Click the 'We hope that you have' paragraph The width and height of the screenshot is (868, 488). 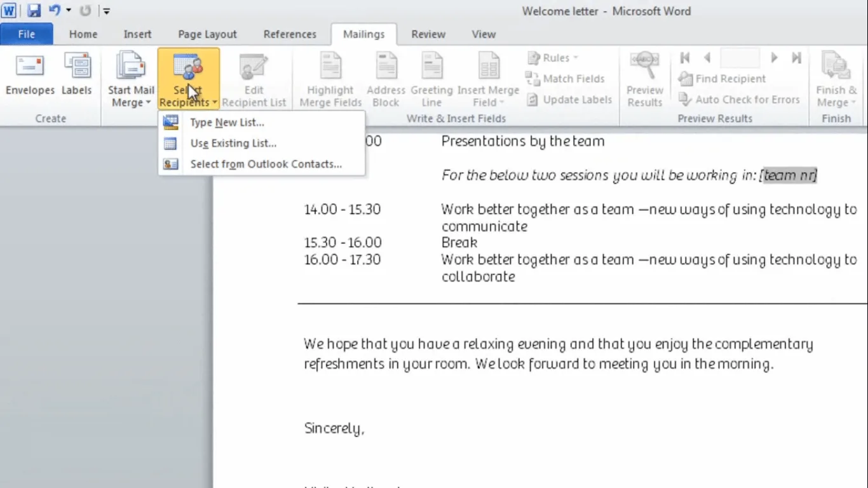coord(558,354)
